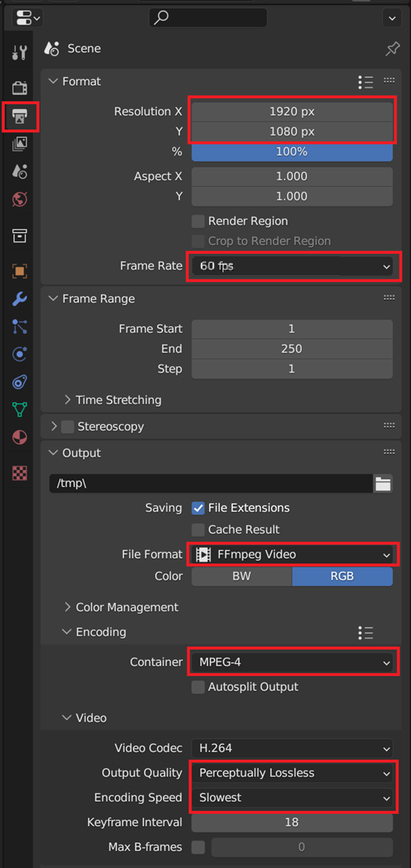Enable the Render Region checkbox
The width and height of the screenshot is (411, 868).
198,221
